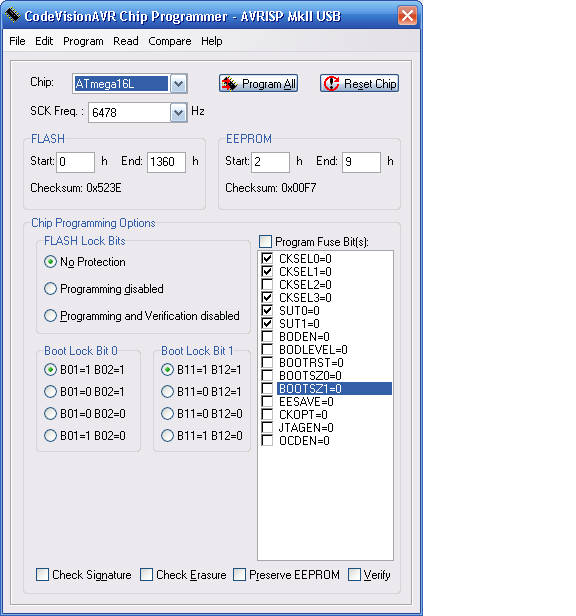Screen dimensions: 576x616
Task: Uncheck the SUT0=0 fuse bit
Action: coord(267,310)
